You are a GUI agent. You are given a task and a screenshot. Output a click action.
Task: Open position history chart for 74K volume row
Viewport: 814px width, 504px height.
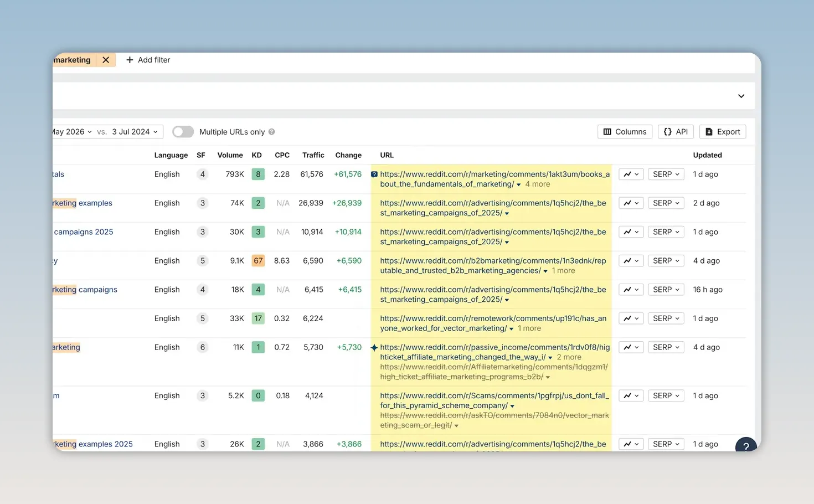tap(631, 203)
